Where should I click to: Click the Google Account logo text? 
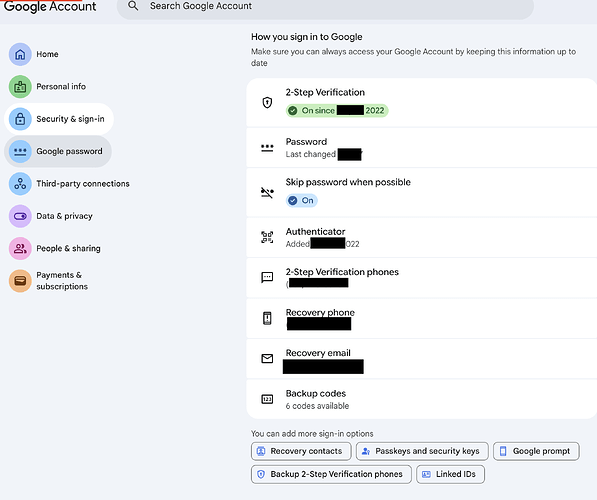(50, 6)
